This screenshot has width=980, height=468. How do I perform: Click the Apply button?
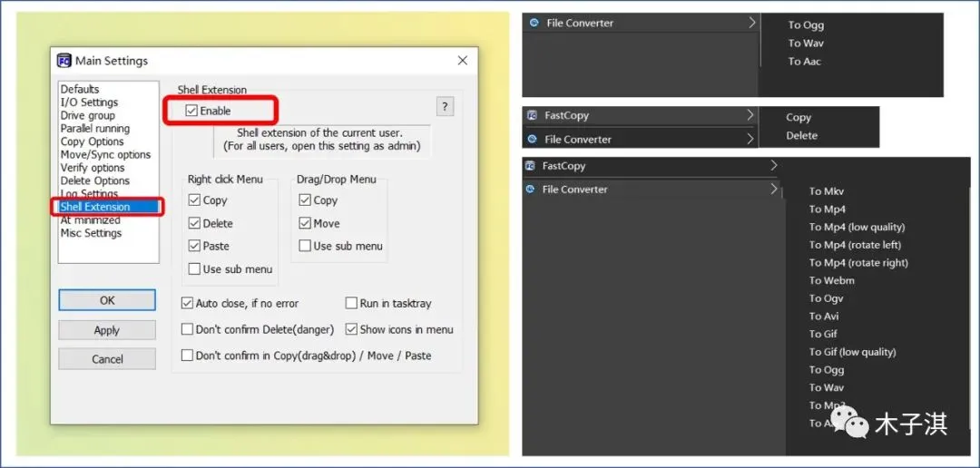[x=107, y=330]
